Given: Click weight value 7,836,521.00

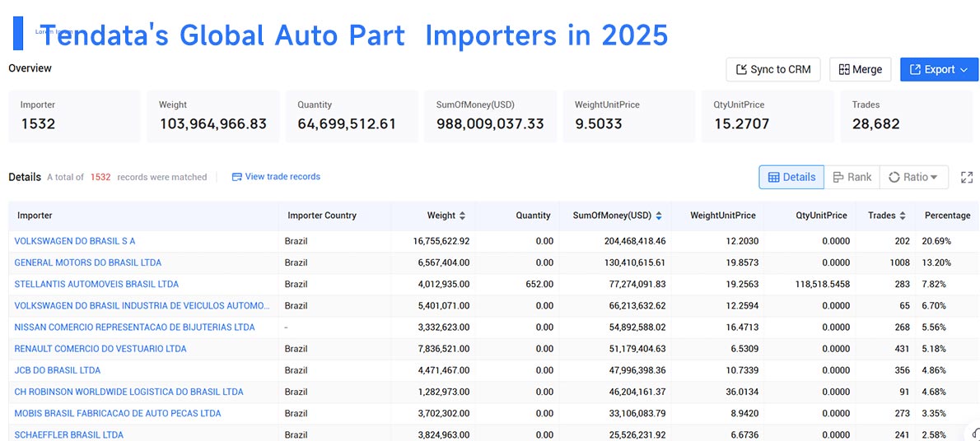Looking at the screenshot, I should (x=444, y=349).
